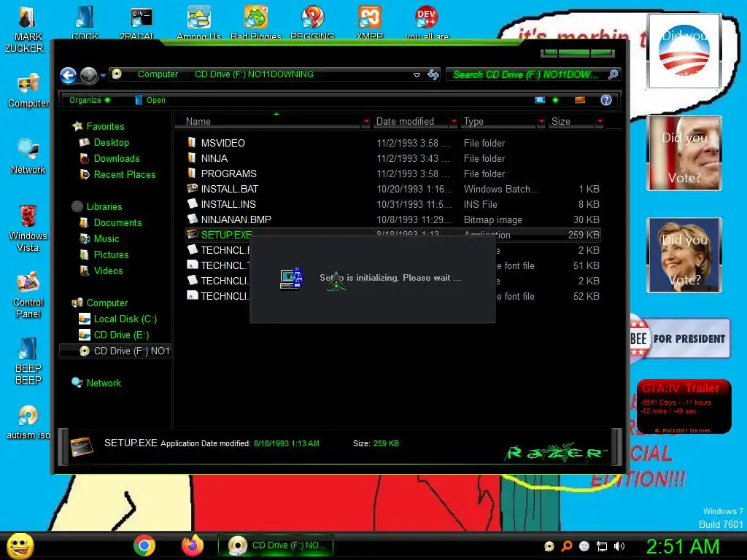Image resolution: width=747 pixels, height=560 pixels.
Task: Open the view options dropdown dot
Action: [555, 100]
